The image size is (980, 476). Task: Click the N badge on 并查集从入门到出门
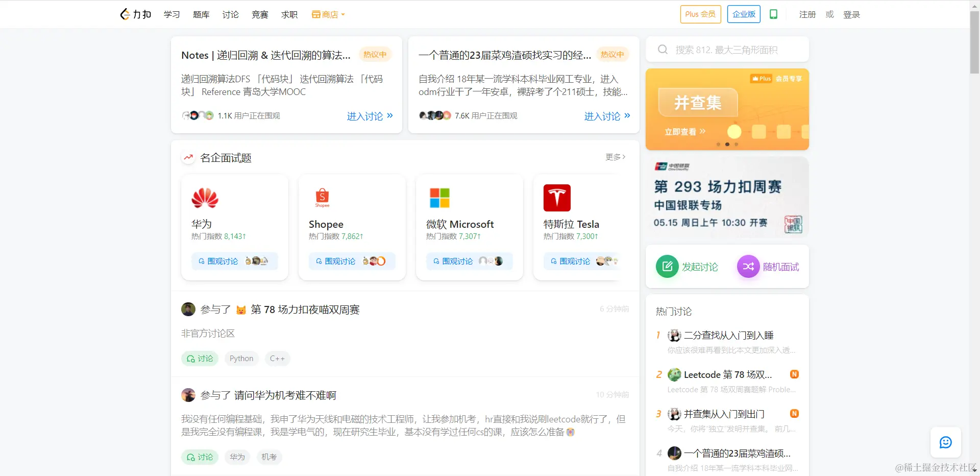pos(794,414)
